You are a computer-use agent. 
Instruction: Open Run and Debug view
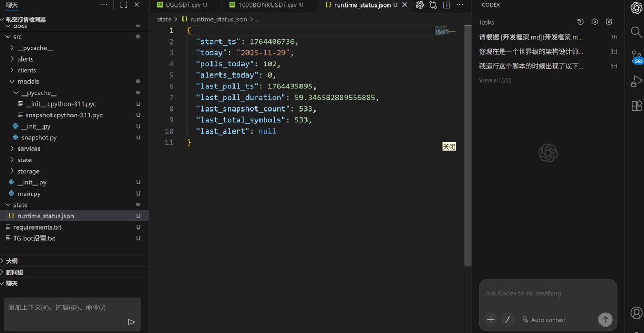[x=636, y=82]
